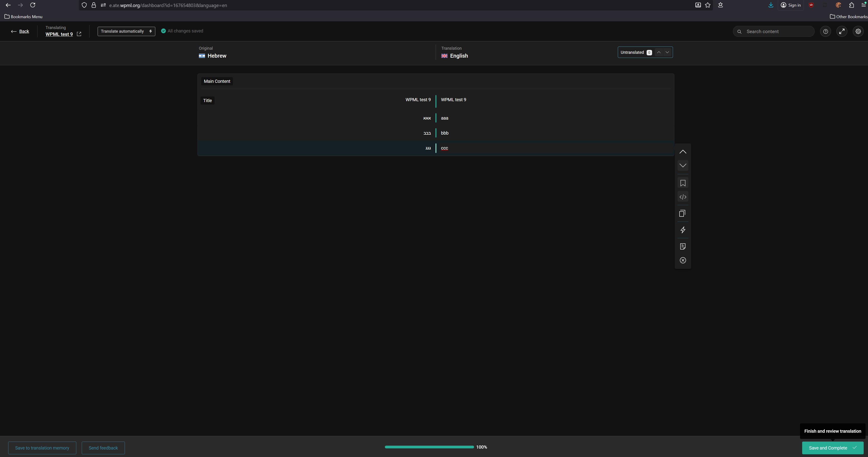Click the bookmark icon in side toolbar
Image resolution: width=868 pixels, height=457 pixels.
[x=683, y=183]
